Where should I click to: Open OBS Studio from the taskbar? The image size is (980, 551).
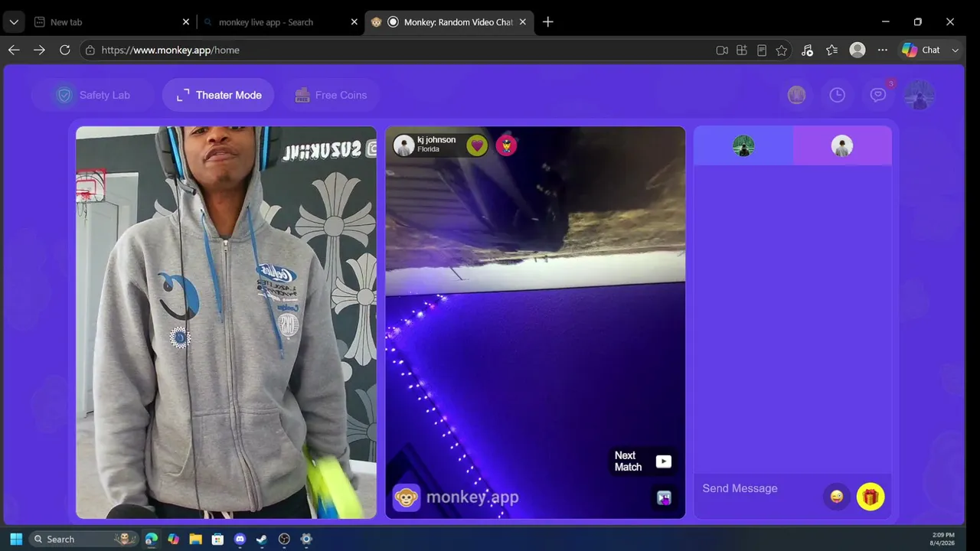pyautogui.click(x=284, y=539)
